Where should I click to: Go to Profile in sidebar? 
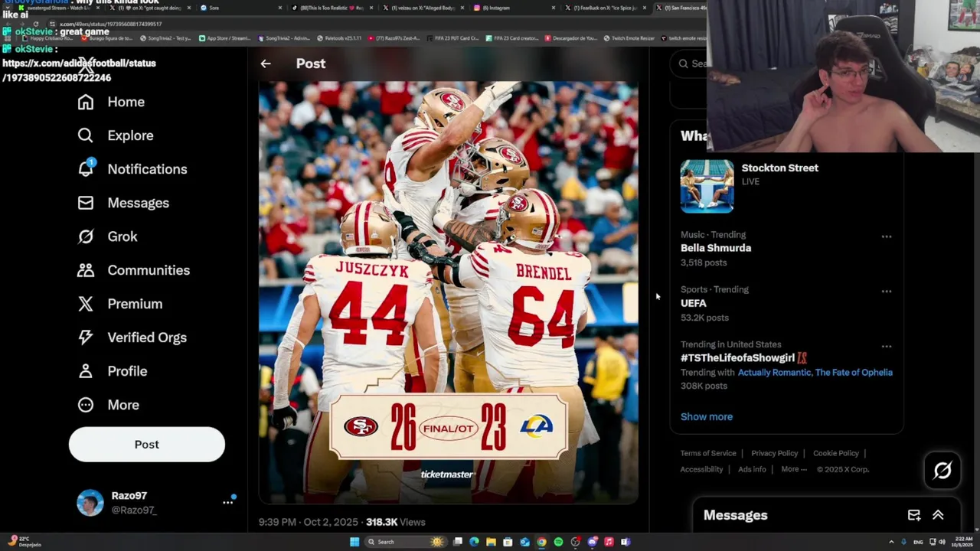pyautogui.click(x=112, y=371)
